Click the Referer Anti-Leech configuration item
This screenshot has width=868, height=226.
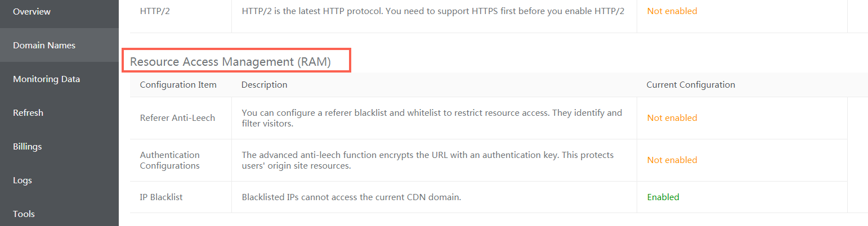click(x=177, y=118)
